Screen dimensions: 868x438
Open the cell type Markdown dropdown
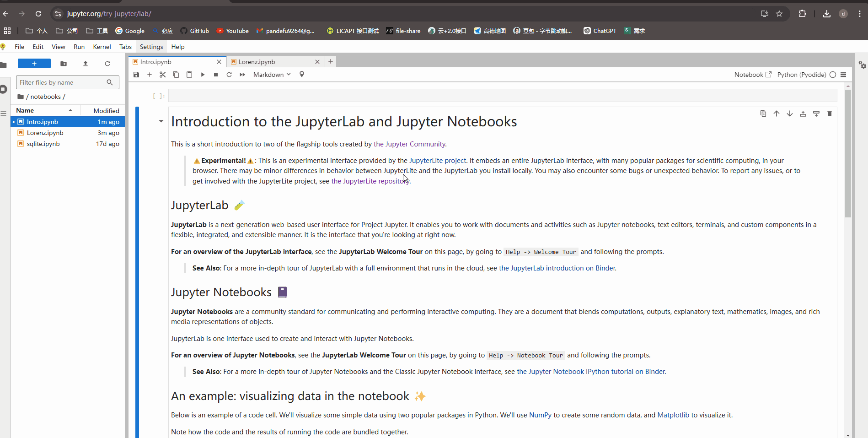(272, 75)
